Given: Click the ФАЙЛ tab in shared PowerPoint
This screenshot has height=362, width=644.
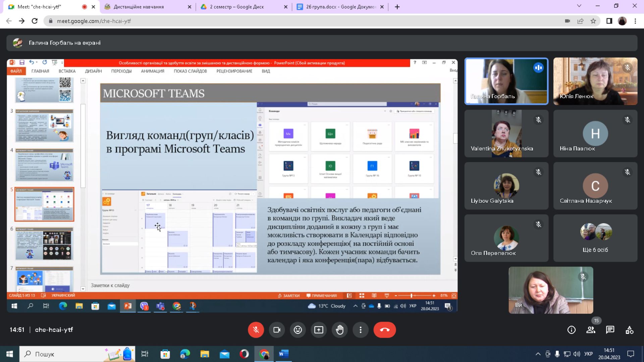Looking at the screenshot, I should coord(16,71).
